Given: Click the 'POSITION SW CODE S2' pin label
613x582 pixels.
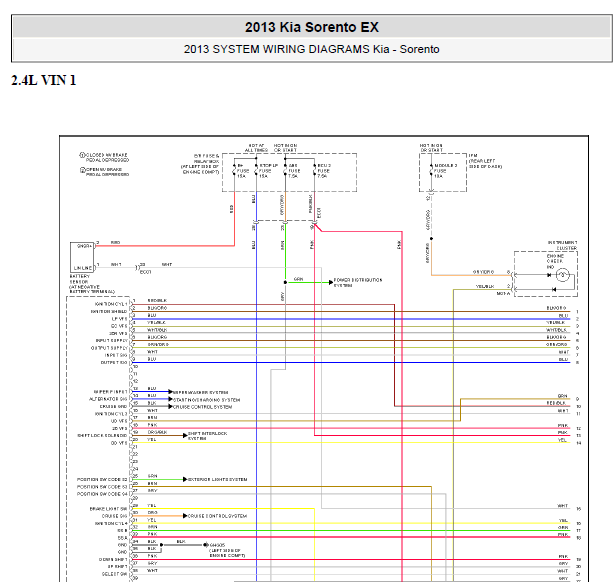Looking at the screenshot, I should click(102, 480).
